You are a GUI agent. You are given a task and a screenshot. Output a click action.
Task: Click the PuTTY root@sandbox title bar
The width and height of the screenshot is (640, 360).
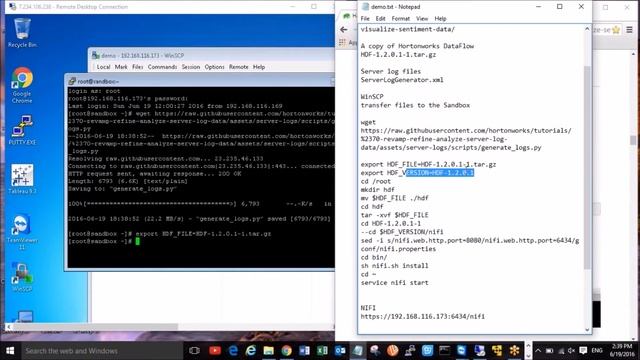pos(200,81)
